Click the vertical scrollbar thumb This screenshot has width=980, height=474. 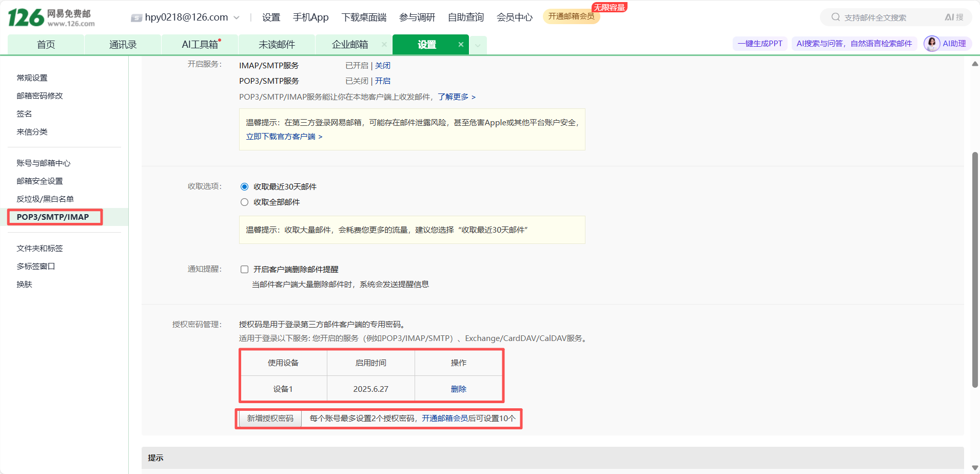(x=975, y=270)
